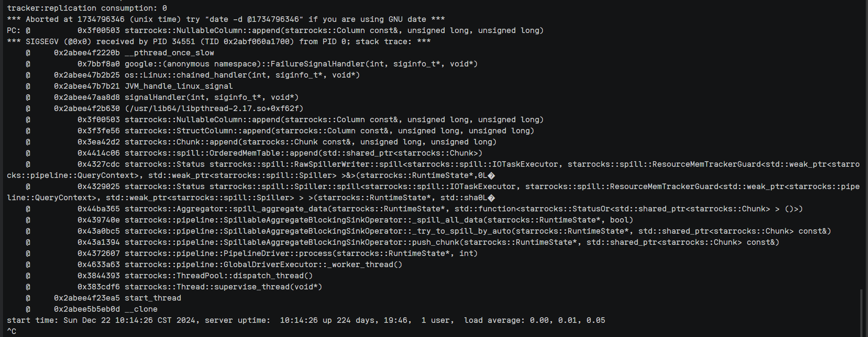868x337 pixels.
Task: Click the unix timestamp 1734796346 after Aborted at
Action: point(101,19)
